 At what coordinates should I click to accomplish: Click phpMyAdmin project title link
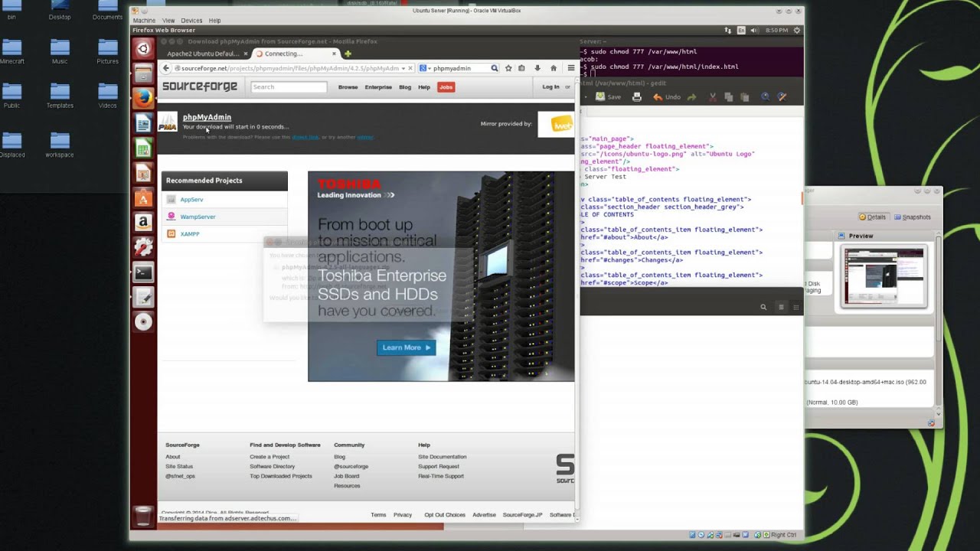pyautogui.click(x=207, y=117)
